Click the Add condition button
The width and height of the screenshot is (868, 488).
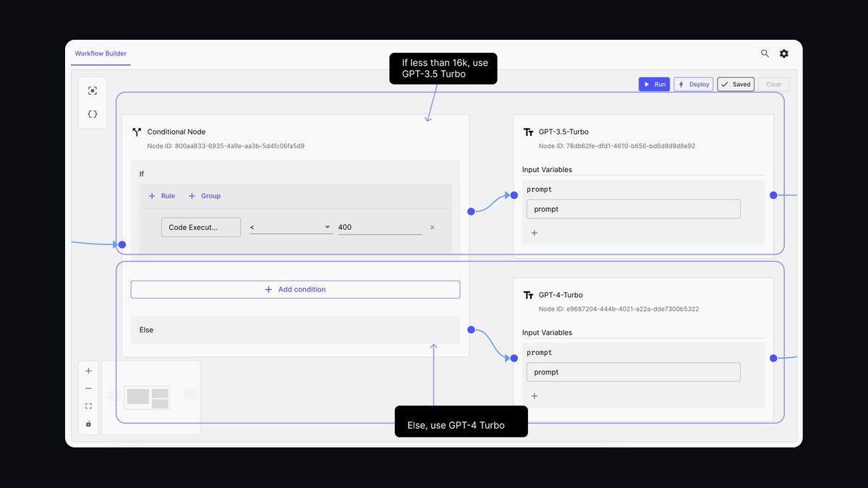[295, 289]
